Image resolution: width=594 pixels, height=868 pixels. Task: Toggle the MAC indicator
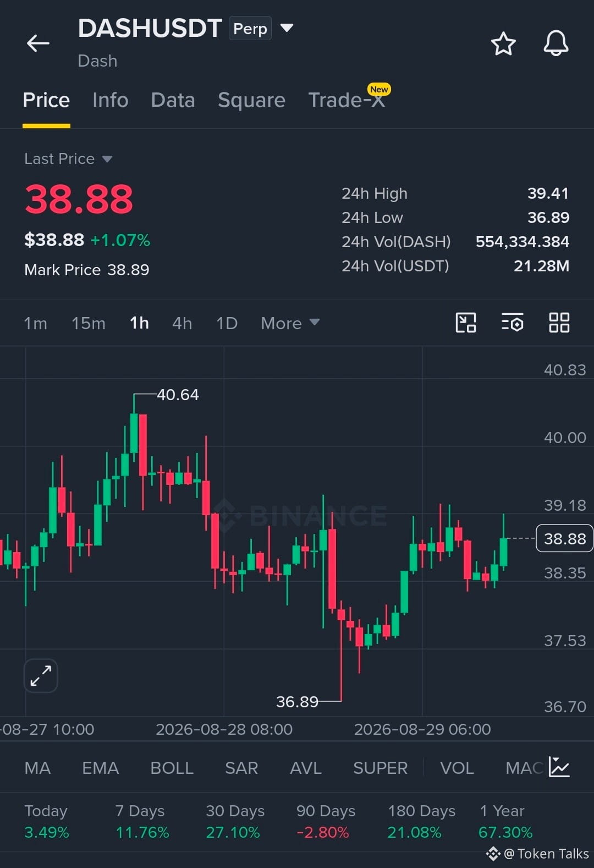coord(524,768)
